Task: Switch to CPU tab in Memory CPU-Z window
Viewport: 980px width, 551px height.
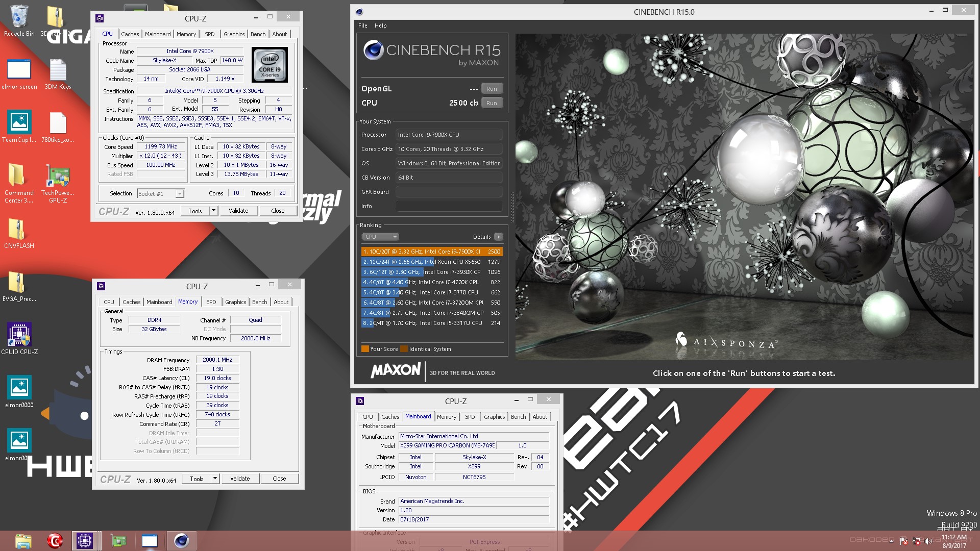Action: click(109, 302)
